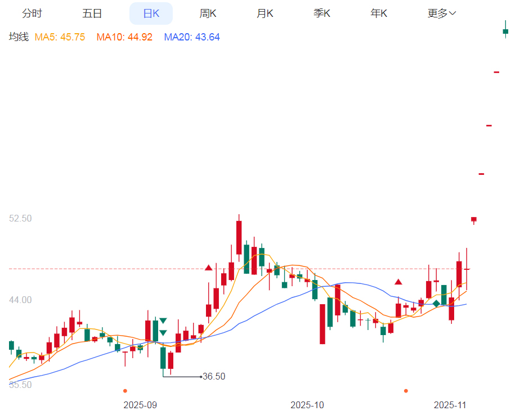Click the upper green down-triangle marker
Viewport: 520px width, 420px height.
[x=163, y=320]
